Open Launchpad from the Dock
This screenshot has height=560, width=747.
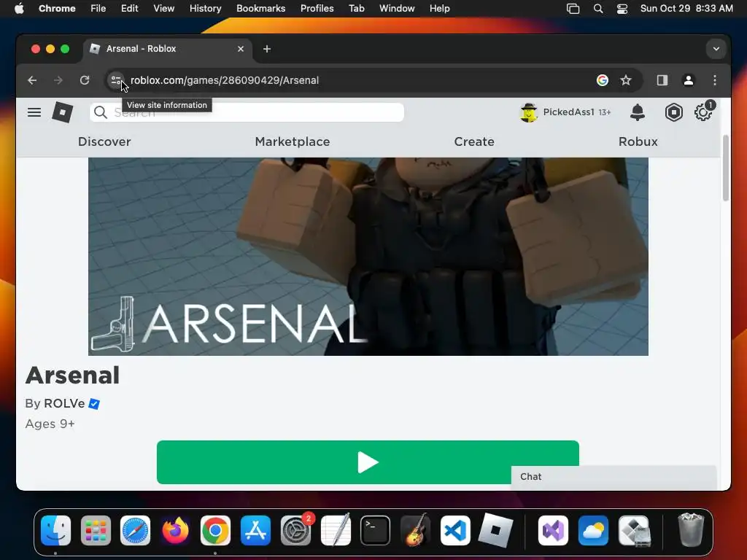[96, 531]
